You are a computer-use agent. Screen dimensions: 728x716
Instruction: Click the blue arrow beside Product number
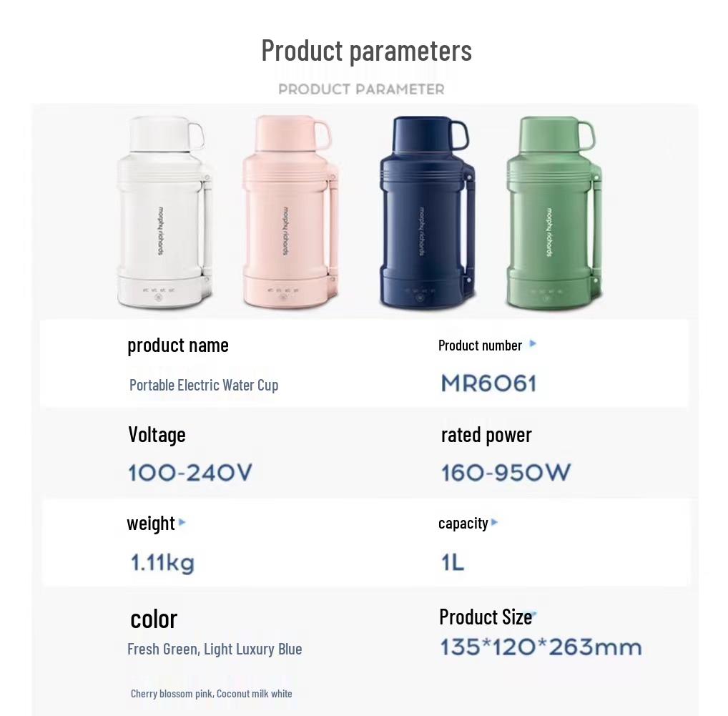[532, 344]
